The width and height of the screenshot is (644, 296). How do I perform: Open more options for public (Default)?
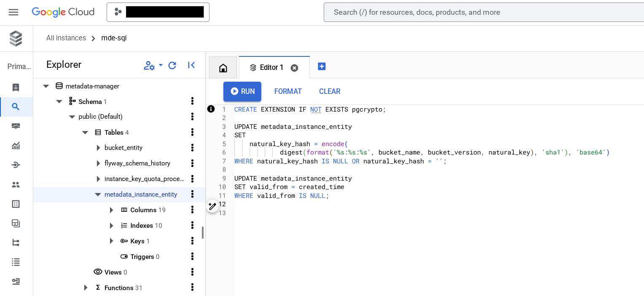click(x=192, y=117)
